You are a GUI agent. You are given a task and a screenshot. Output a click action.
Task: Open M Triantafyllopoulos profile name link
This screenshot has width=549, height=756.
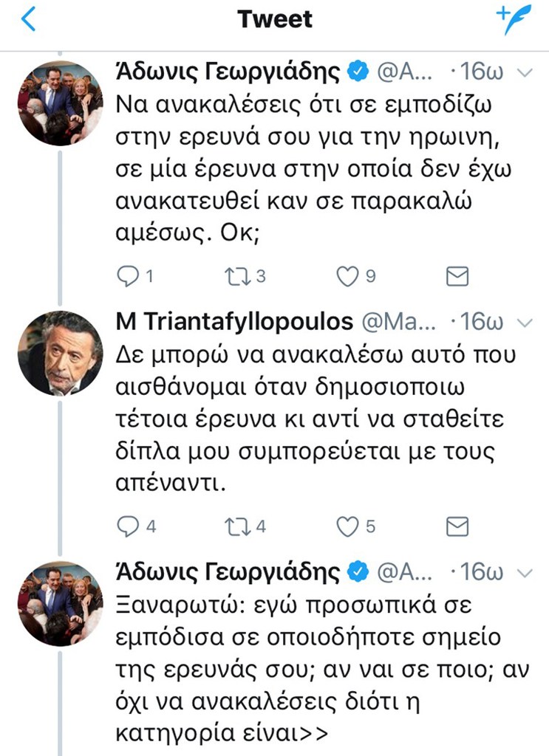(234, 322)
